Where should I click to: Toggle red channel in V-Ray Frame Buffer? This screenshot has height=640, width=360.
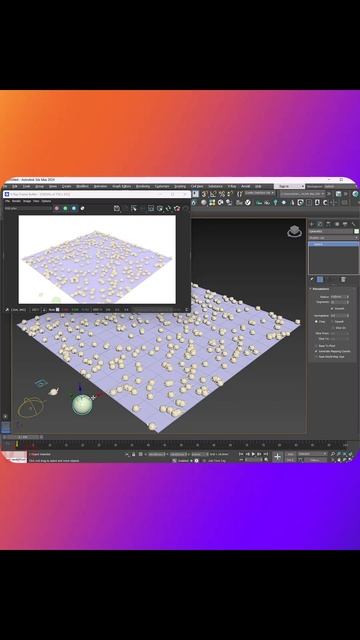[x=56, y=208]
